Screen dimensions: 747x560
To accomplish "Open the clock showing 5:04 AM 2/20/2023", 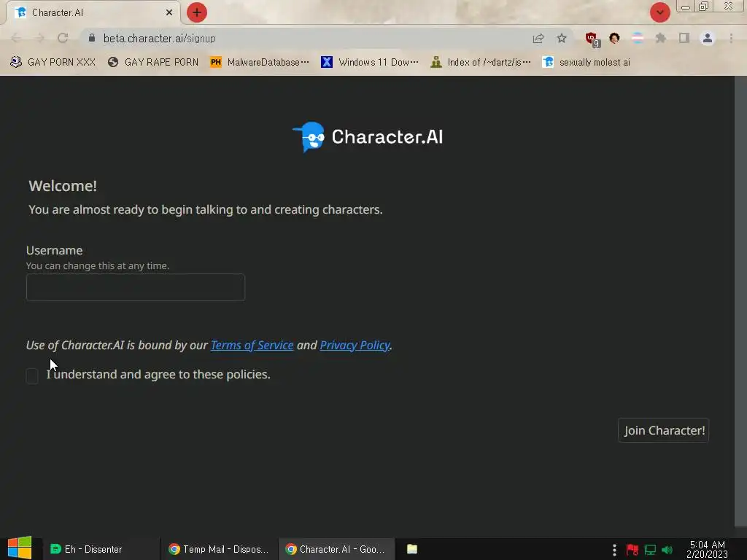I will (708, 549).
